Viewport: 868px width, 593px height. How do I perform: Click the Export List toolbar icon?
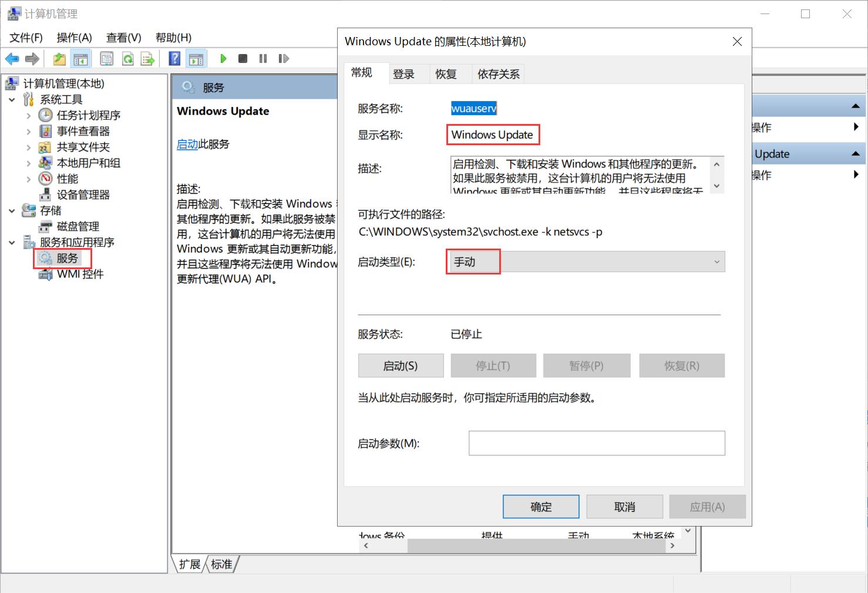(148, 58)
